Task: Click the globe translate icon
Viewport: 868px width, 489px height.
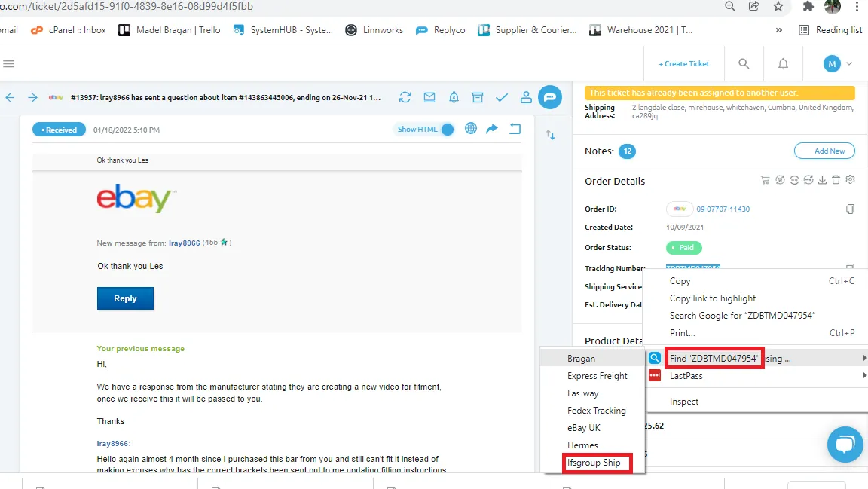Action: click(470, 129)
